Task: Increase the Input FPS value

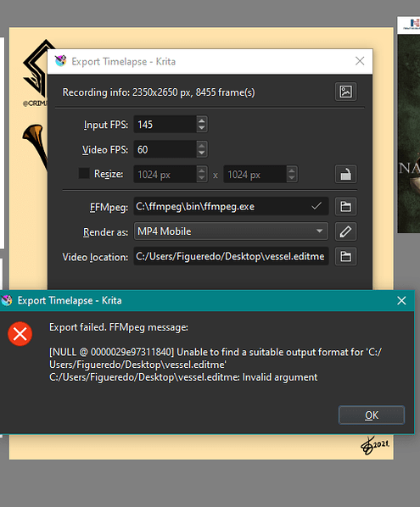Action: (x=202, y=120)
